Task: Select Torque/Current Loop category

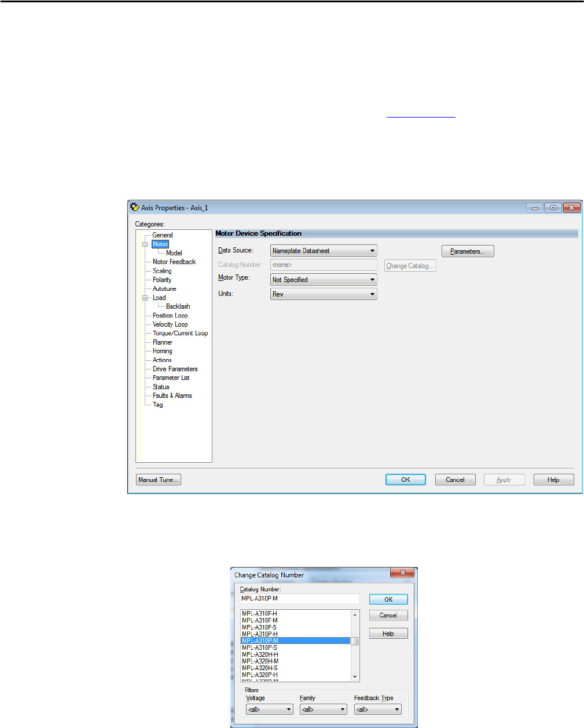Action: click(180, 333)
